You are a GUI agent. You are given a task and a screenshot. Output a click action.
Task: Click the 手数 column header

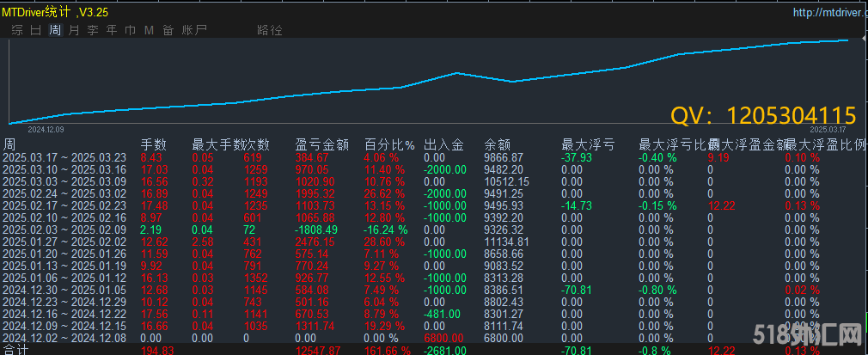coord(153,144)
